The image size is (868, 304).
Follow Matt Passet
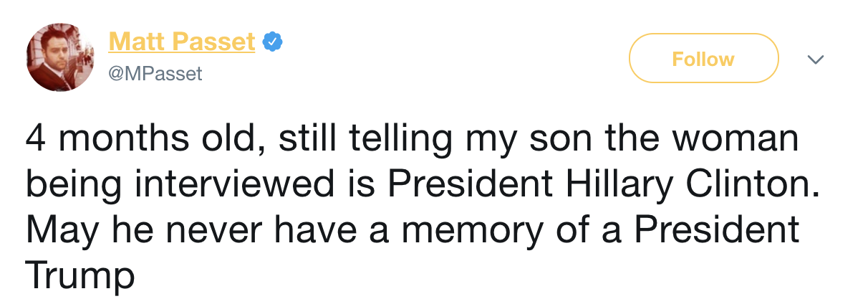coord(703,58)
